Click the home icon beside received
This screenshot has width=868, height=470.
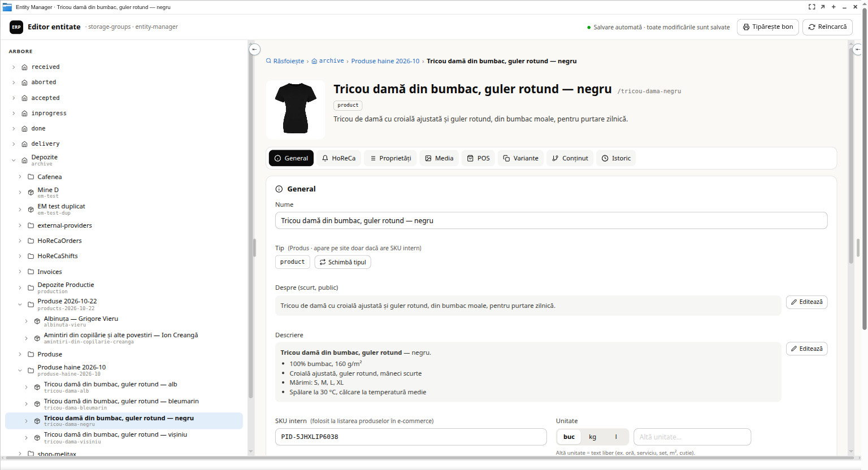[x=24, y=67]
